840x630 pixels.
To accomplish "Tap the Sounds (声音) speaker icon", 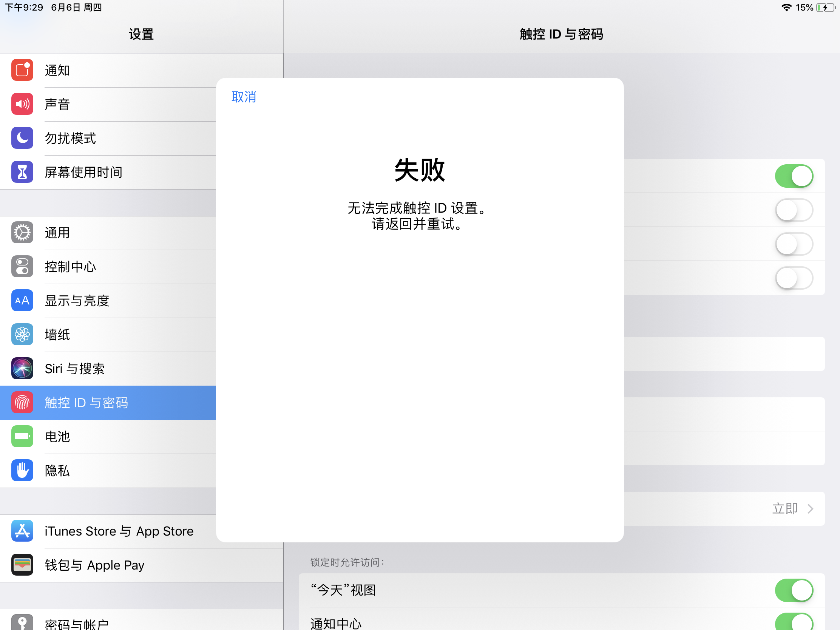I will coord(22,104).
